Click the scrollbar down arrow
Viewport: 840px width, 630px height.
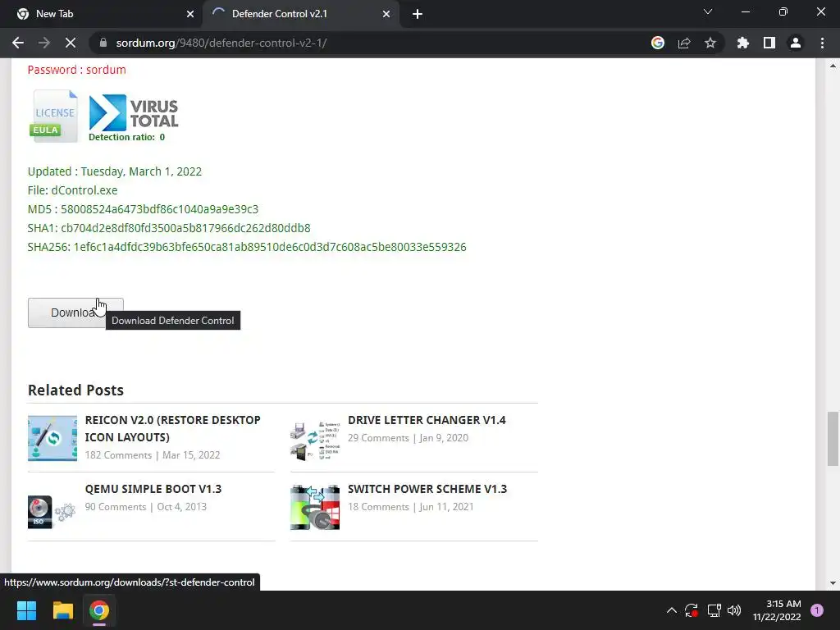pyautogui.click(x=833, y=583)
